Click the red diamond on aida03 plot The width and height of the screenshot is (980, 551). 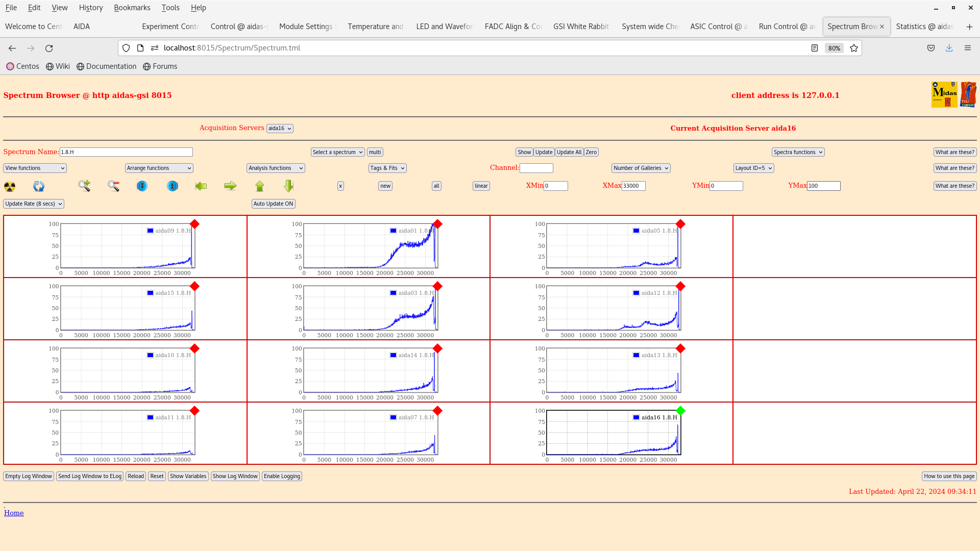[437, 286]
